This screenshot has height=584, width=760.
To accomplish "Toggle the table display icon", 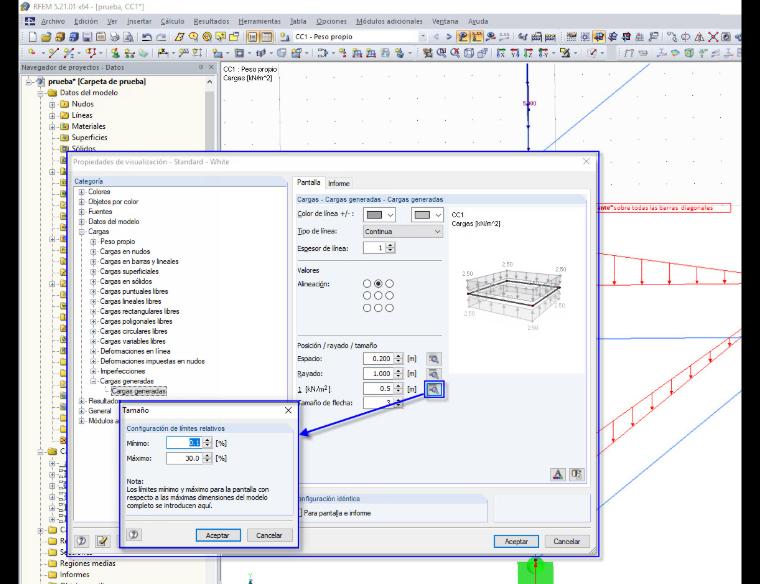I will (267, 37).
